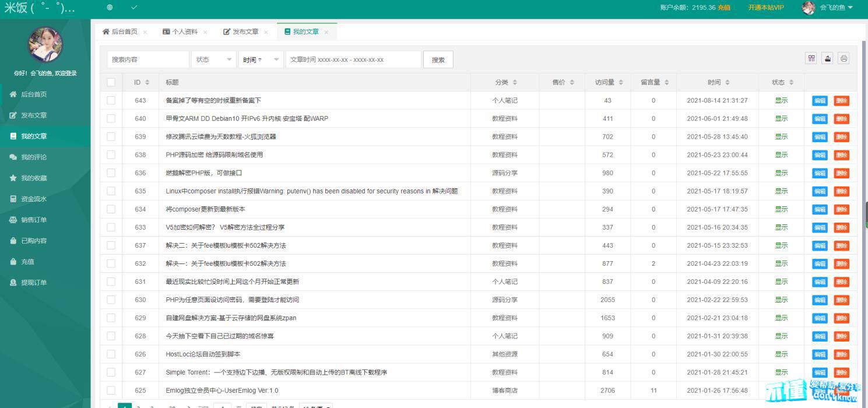Open 我的收藏 in the sidebar

click(33, 178)
